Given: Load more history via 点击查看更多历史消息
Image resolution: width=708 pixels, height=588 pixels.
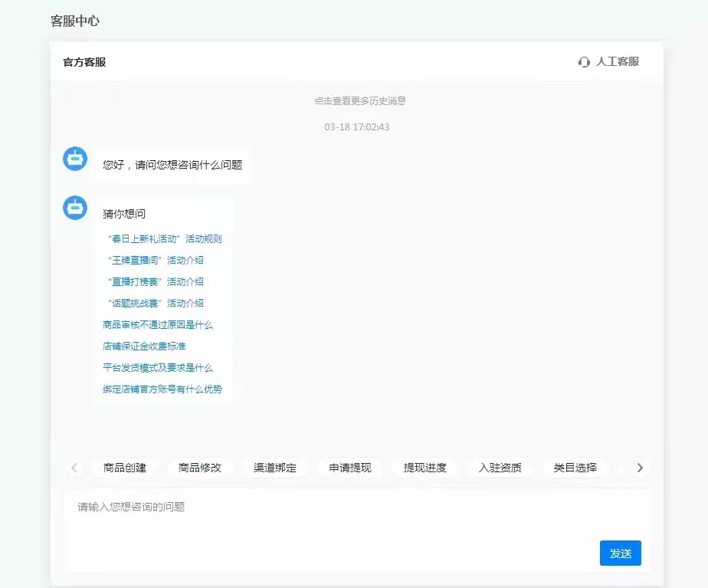Looking at the screenshot, I should [x=360, y=100].
